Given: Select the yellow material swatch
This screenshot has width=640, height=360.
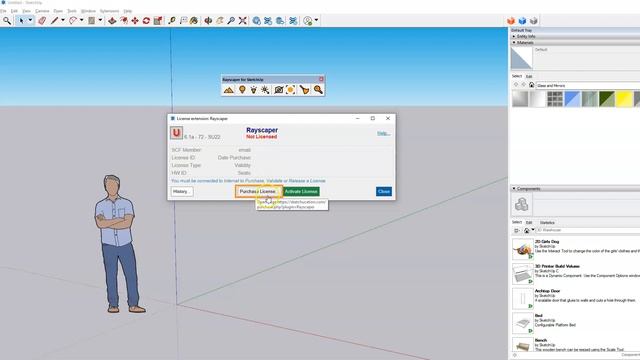Looking at the screenshot, I should 624,99.
